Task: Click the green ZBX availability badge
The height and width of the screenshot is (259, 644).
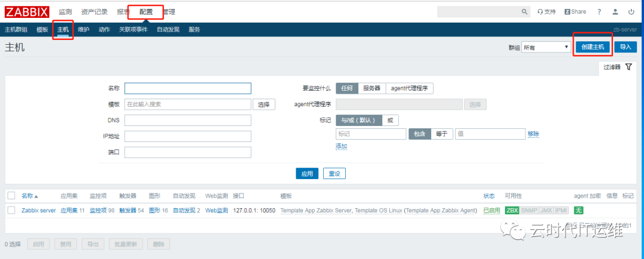Action: pyautogui.click(x=512, y=211)
